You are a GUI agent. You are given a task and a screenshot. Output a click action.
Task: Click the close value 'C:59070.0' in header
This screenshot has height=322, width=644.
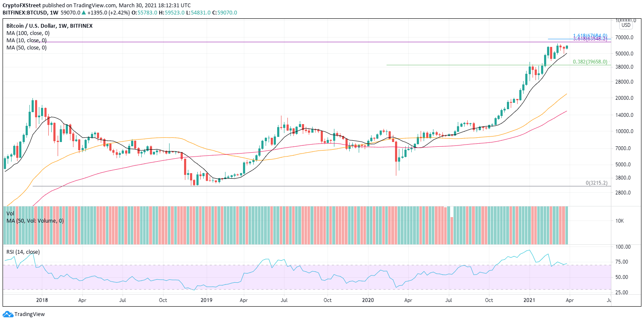(x=225, y=13)
